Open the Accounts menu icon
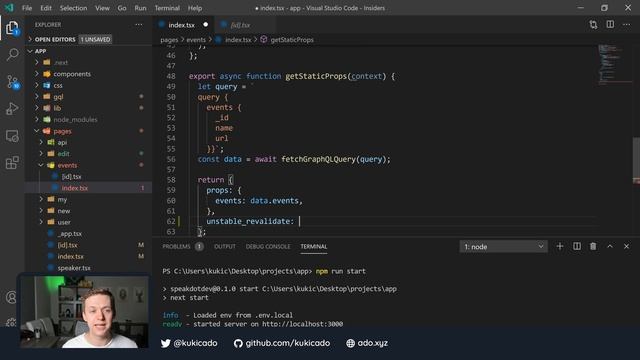640x360 pixels. click(11, 297)
